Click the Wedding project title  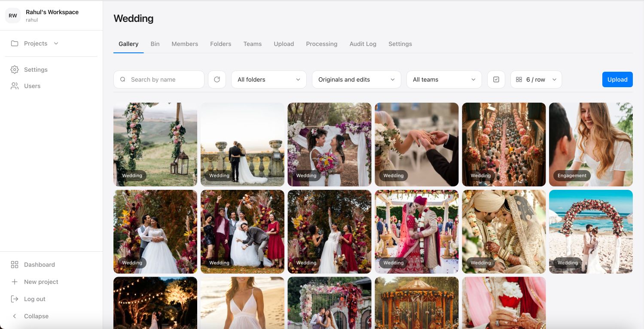(x=133, y=18)
